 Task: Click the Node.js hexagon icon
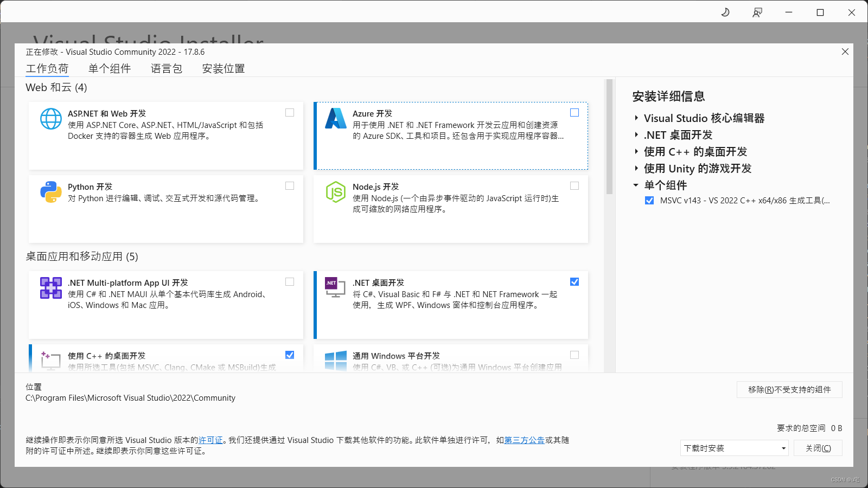point(336,192)
